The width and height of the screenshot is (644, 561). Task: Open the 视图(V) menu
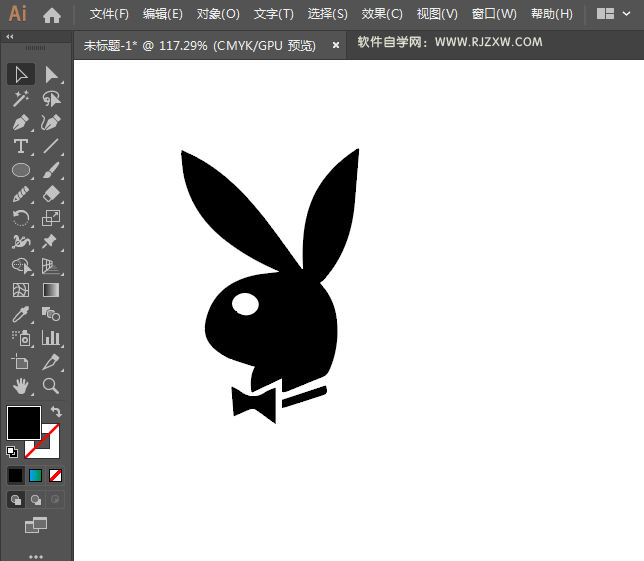coord(437,14)
